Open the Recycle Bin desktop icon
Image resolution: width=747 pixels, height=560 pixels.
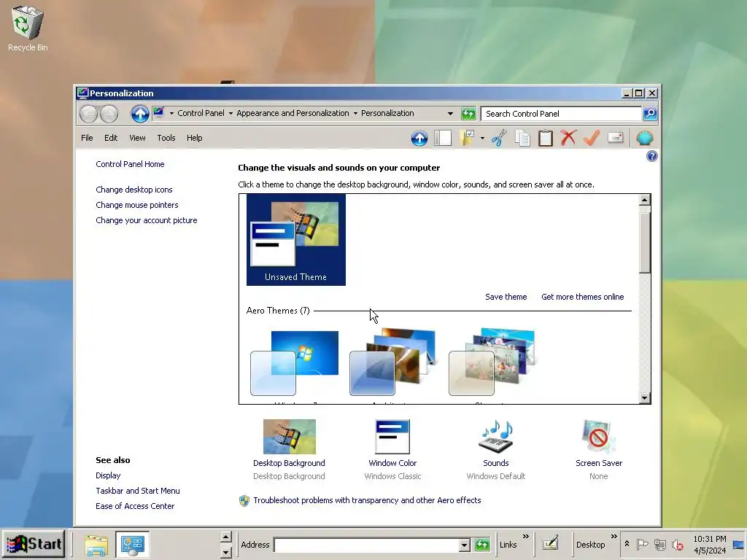[28, 28]
